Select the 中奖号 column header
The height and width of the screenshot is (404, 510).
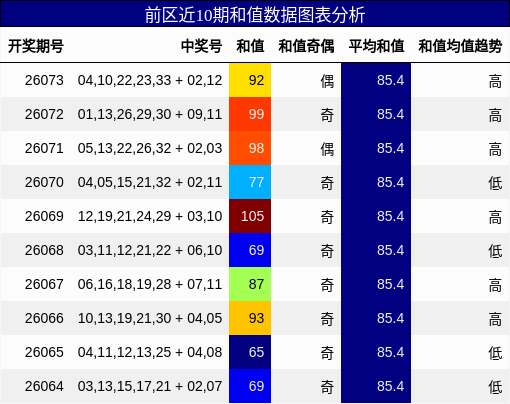point(201,46)
